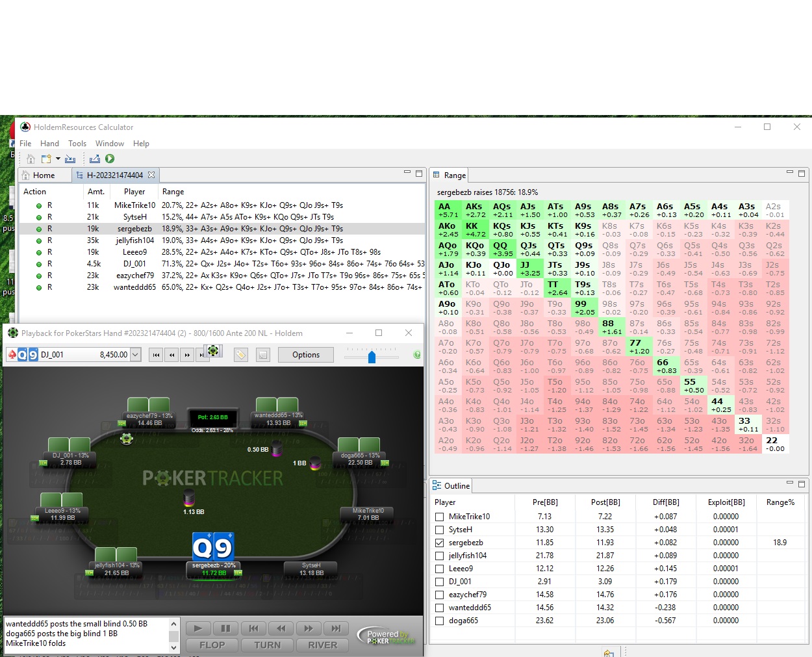Click the export toolbar icon
Image resolution: width=812 pixels, height=657 pixels.
point(95,159)
